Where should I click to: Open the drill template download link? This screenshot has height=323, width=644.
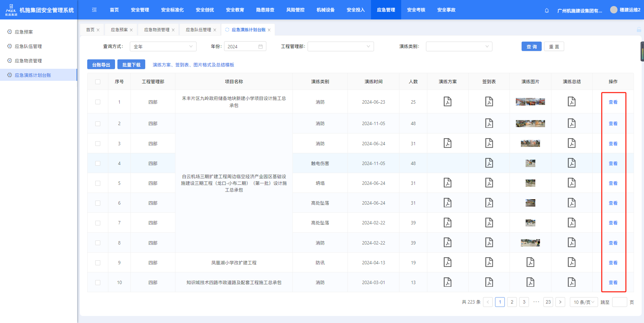[193, 65]
